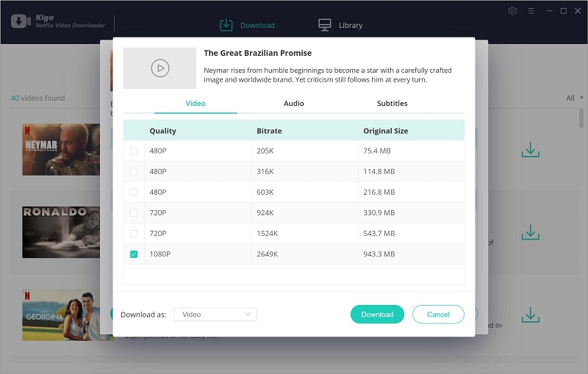Click the Download tab arrow icon

226,25
